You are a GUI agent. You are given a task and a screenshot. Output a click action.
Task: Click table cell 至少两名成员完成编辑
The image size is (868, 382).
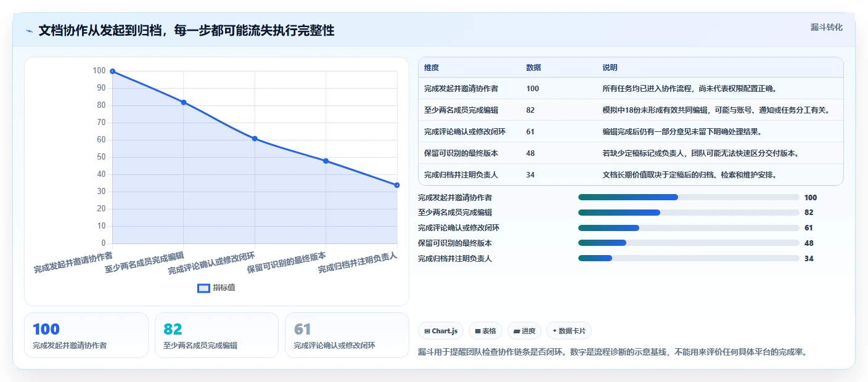tap(461, 110)
